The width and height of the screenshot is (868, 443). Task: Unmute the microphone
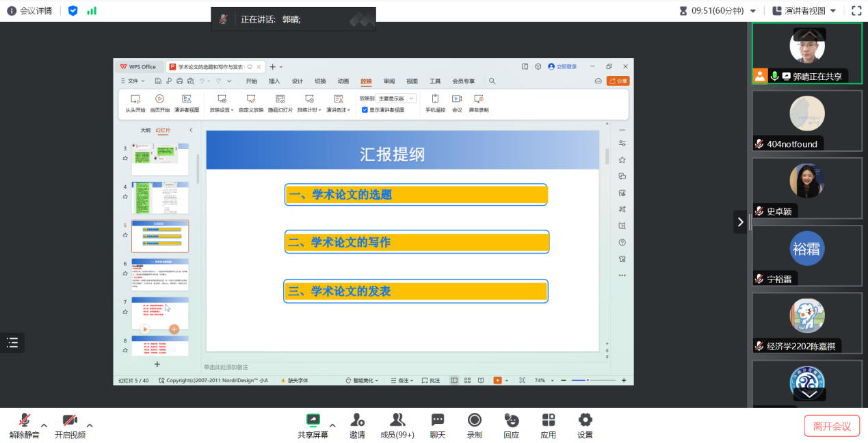[x=25, y=420]
